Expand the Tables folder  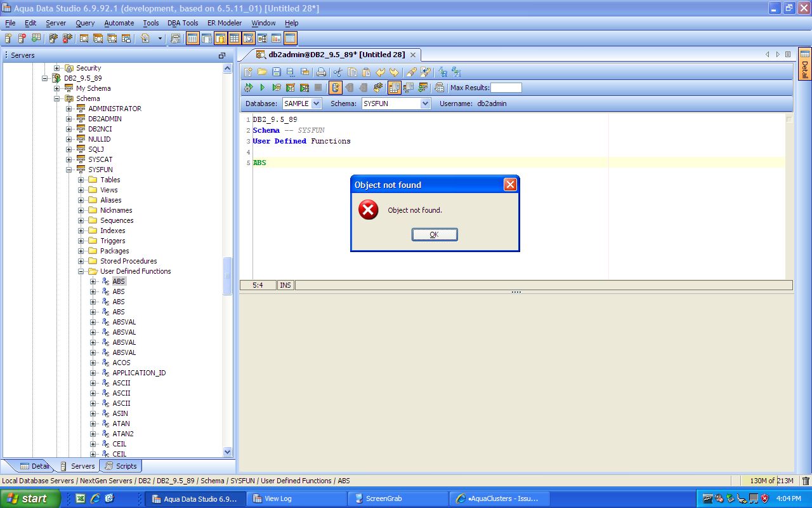click(81, 180)
